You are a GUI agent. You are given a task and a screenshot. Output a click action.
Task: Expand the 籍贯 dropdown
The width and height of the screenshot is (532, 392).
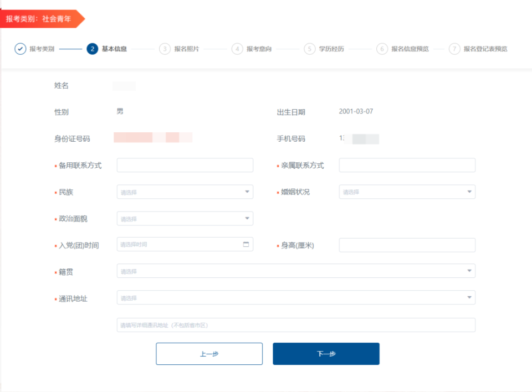coord(469,271)
